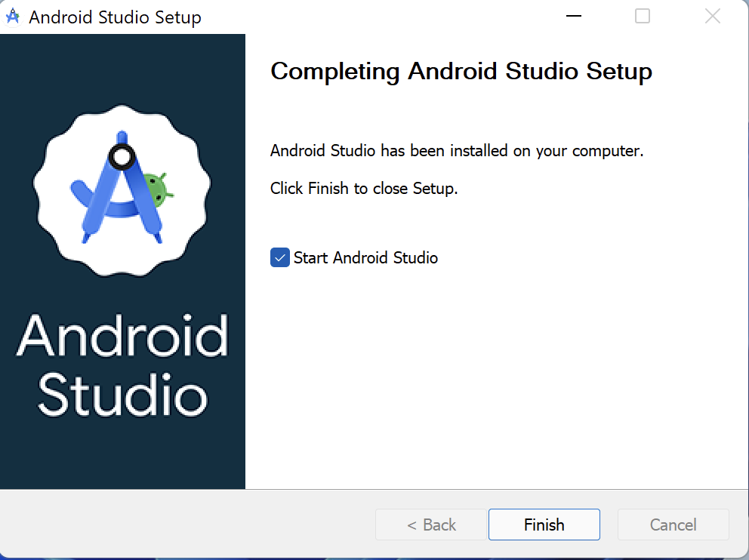The height and width of the screenshot is (560, 749).
Task: Click the grayed-out maximize window button
Action: click(643, 17)
